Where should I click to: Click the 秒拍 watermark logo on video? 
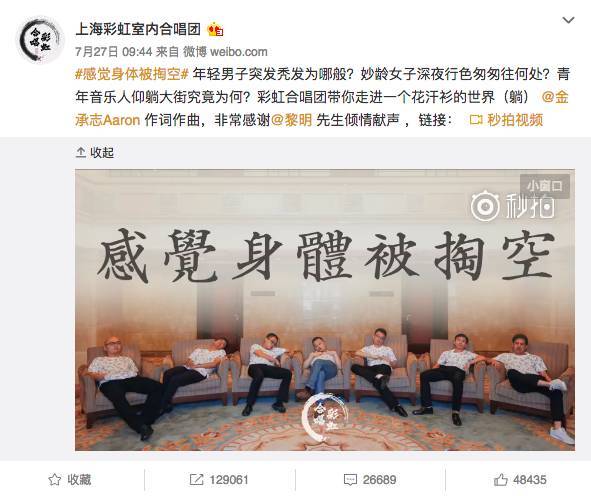[513, 206]
